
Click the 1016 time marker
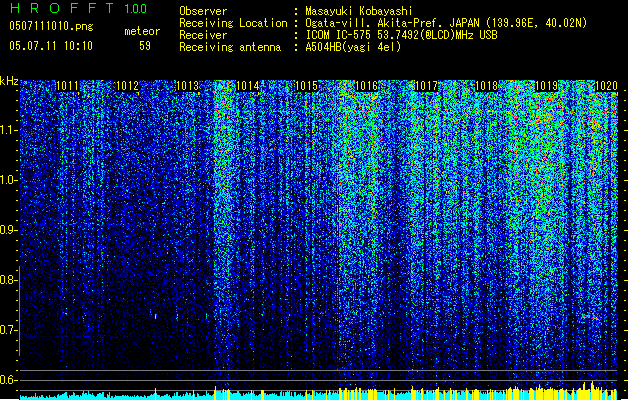pos(367,86)
